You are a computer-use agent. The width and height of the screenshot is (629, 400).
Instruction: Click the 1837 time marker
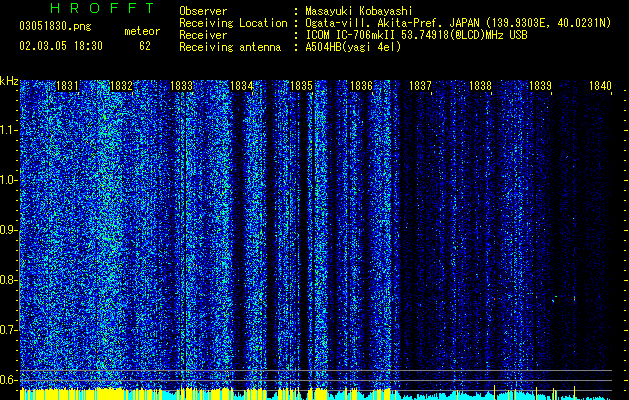[x=420, y=85]
